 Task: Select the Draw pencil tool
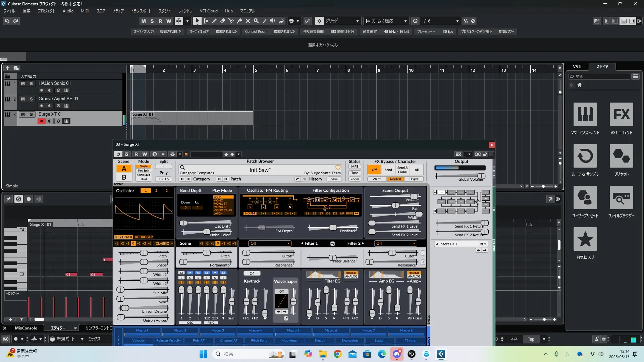click(214, 21)
